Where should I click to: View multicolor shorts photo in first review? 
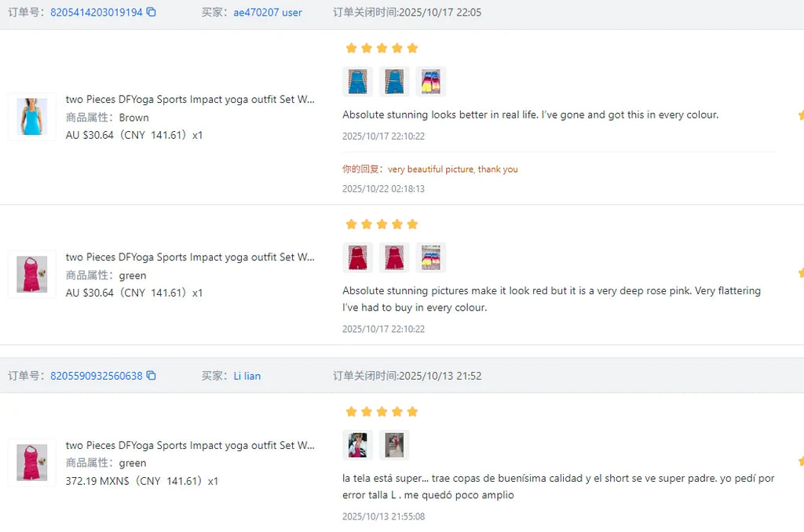point(431,82)
